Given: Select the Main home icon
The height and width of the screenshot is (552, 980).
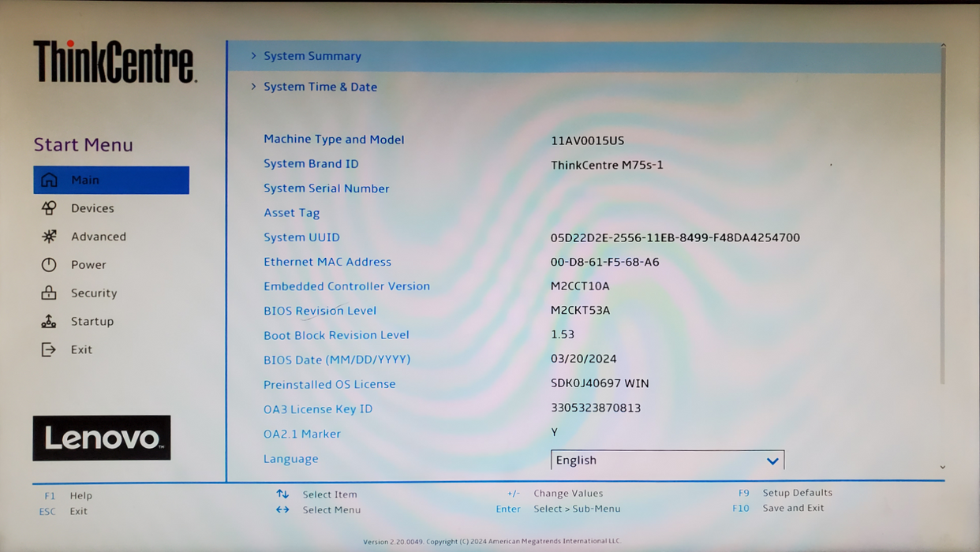Looking at the screenshot, I should pyautogui.click(x=50, y=179).
